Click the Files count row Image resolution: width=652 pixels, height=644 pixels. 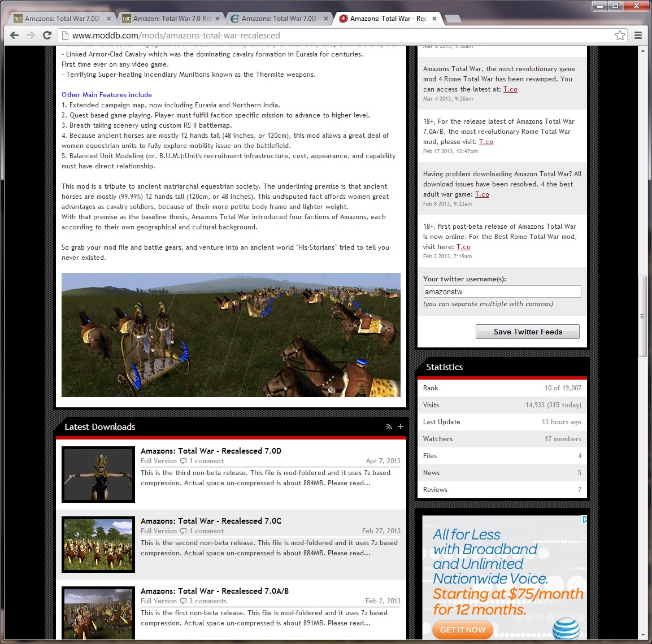click(502, 456)
